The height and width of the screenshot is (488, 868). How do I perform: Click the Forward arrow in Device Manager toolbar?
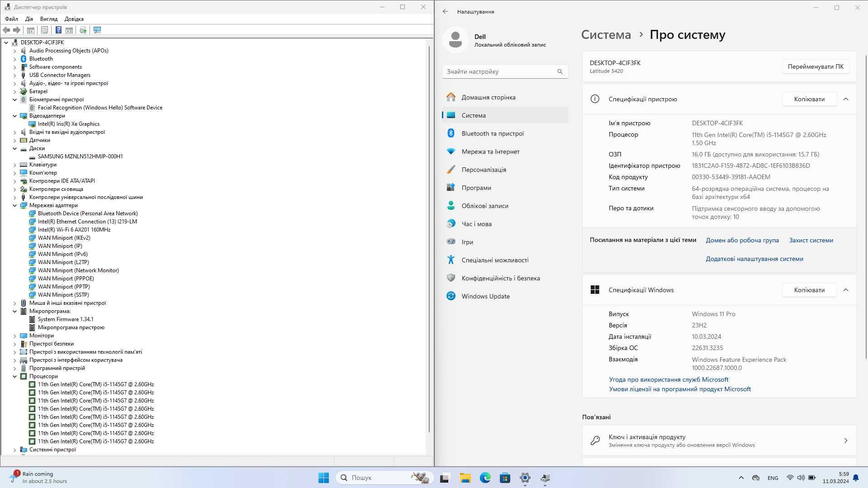tap(17, 30)
